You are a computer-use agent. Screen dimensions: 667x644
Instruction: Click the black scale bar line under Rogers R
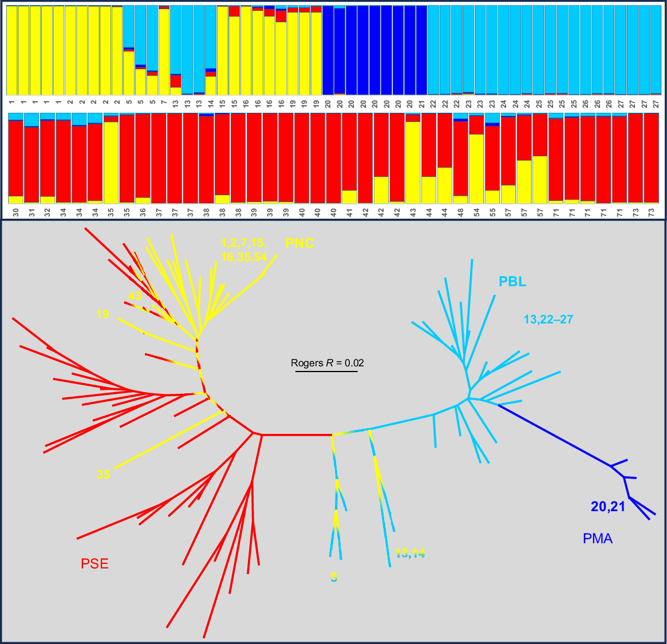326,372
